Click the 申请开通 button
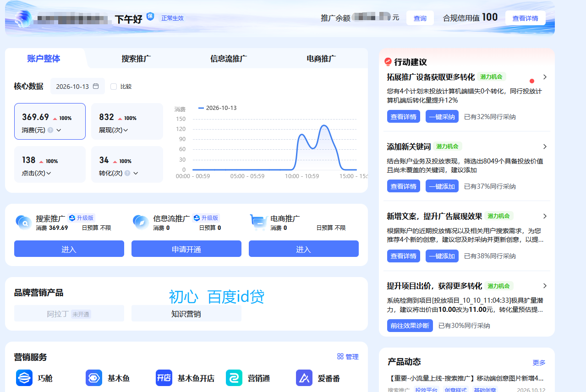 pyautogui.click(x=186, y=249)
